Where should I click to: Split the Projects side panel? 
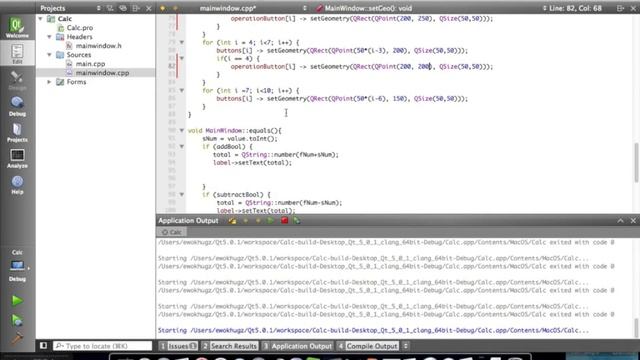pyautogui.click(x=136, y=8)
